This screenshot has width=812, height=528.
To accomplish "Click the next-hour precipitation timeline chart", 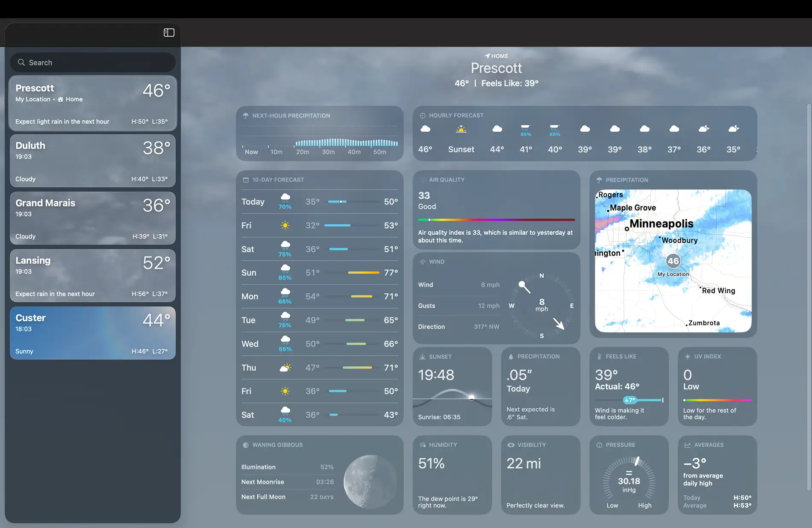I will [x=320, y=140].
